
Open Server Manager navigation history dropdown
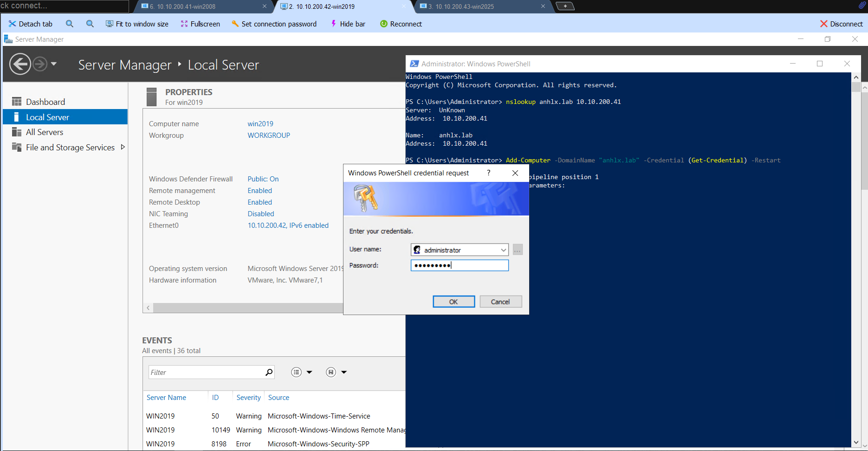pyautogui.click(x=54, y=64)
